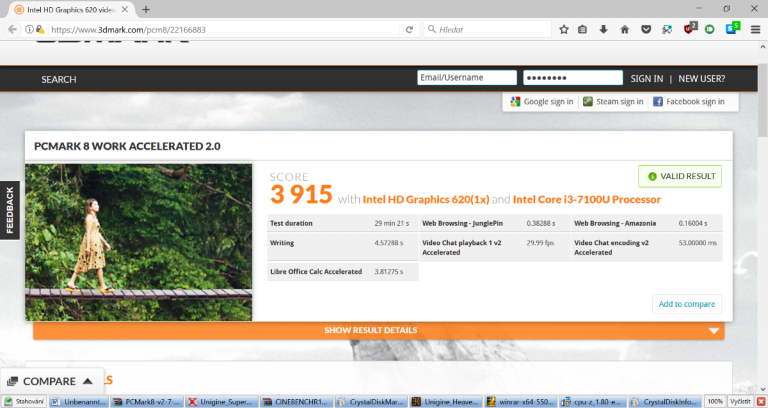Screen dimensions: 768x408
Task: Open the Firefox hamburger menu
Action: [756, 30]
